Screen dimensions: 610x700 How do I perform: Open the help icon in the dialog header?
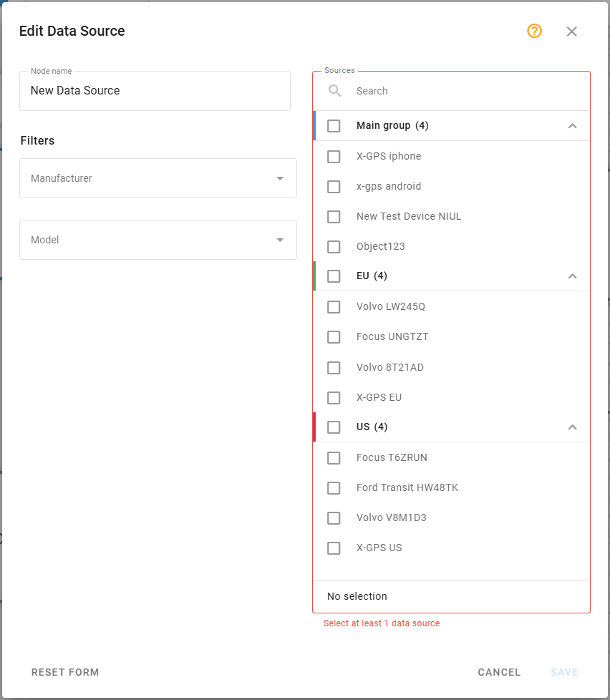534,31
